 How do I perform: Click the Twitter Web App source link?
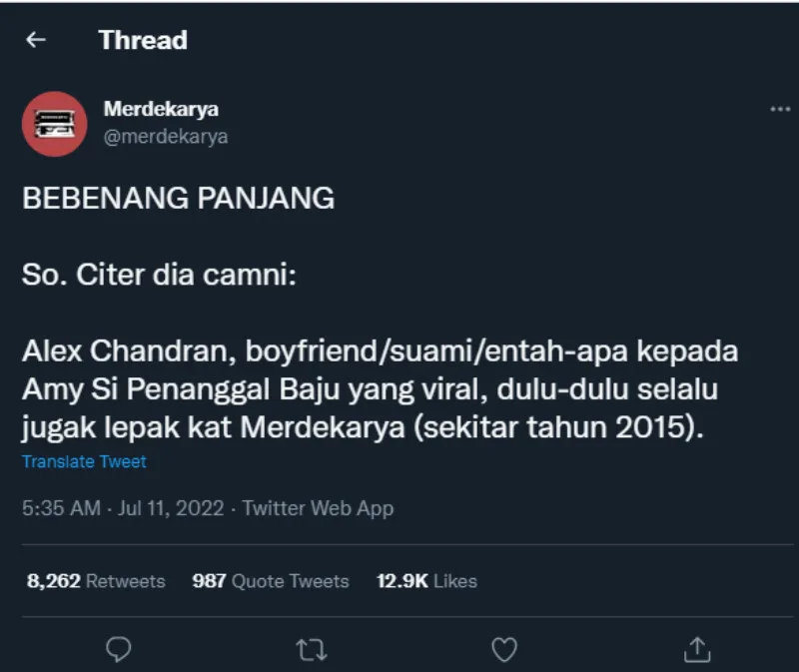coord(318,508)
